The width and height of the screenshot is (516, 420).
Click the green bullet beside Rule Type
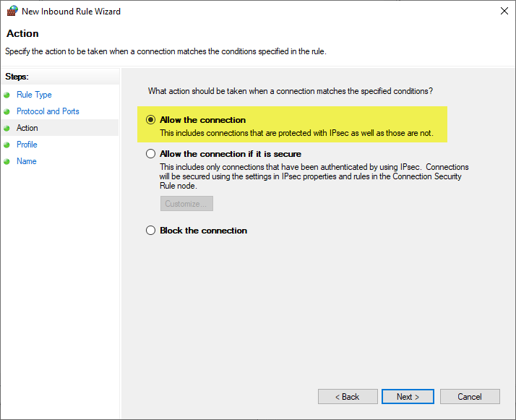click(7, 95)
